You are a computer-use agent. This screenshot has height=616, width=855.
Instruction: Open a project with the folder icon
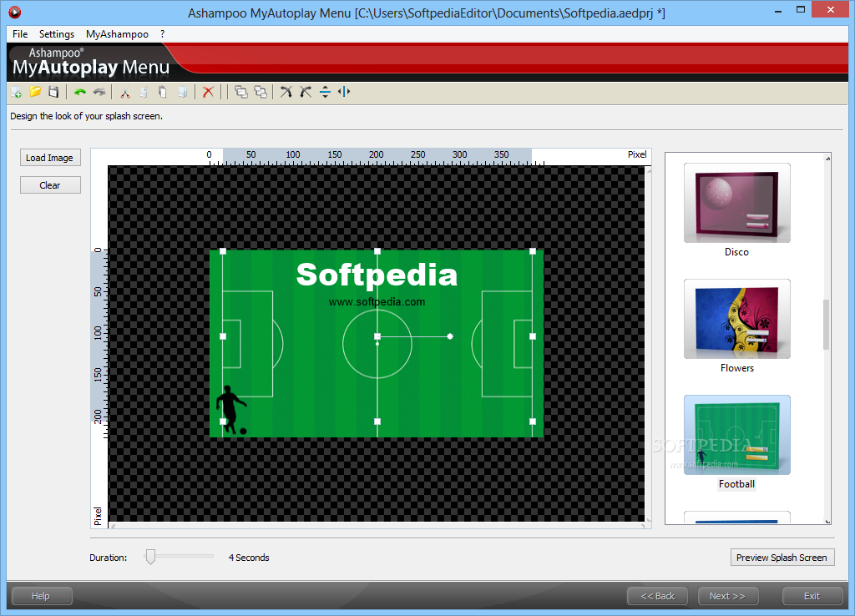tap(35, 92)
